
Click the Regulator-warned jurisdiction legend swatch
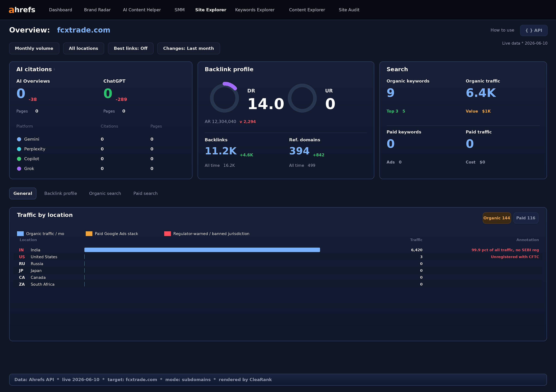click(x=168, y=234)
